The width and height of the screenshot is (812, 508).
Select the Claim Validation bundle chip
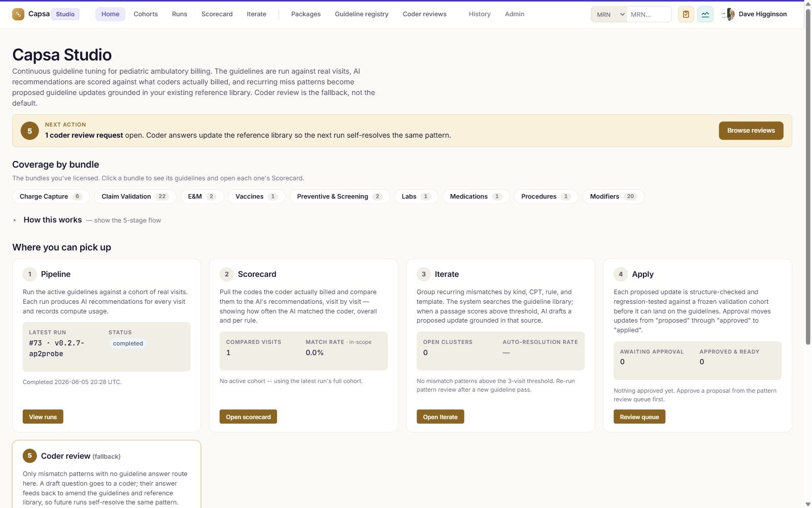(135, 197)
